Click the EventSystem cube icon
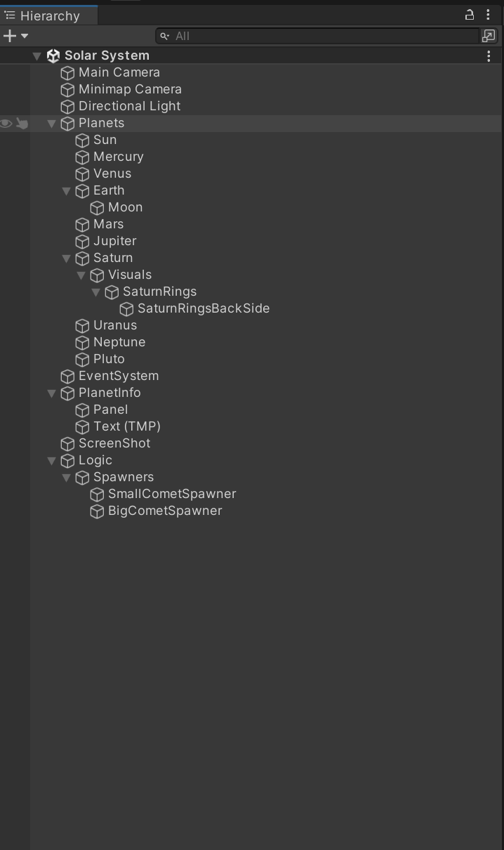 pos(67,376)
